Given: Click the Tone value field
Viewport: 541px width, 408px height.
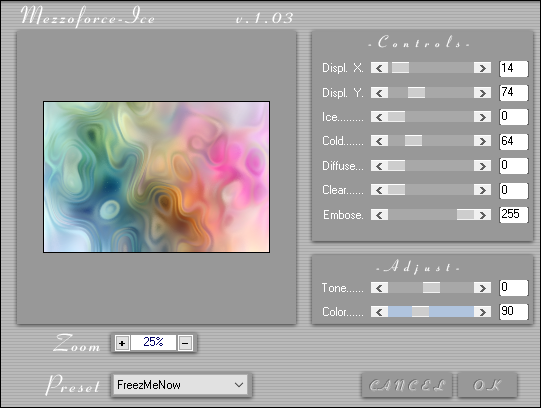Looking at the screenshot, I should point(513,288).
